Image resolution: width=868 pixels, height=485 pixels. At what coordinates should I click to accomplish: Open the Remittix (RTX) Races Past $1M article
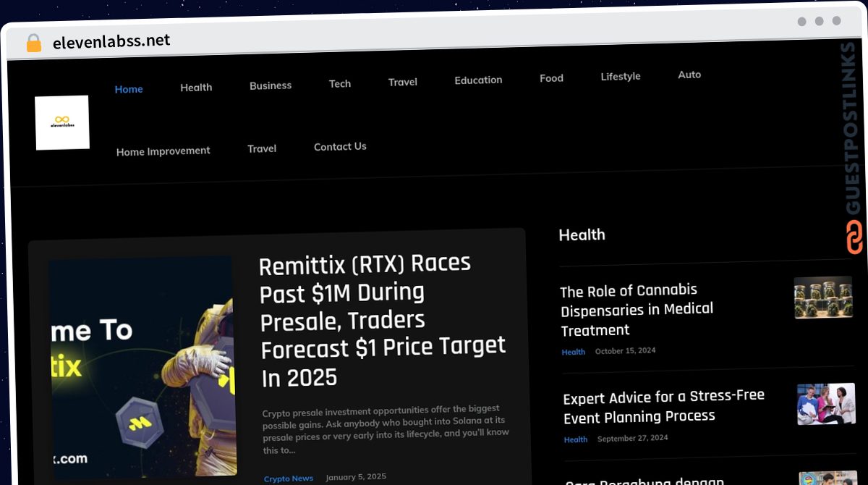pos(383,320)
